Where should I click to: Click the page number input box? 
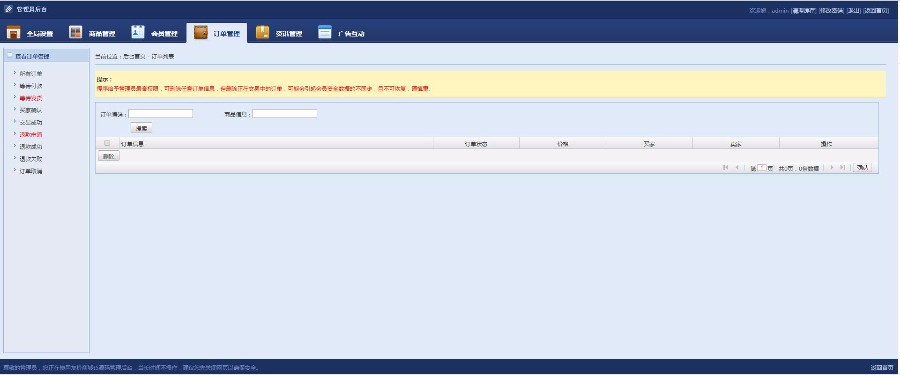click(762, 168)
